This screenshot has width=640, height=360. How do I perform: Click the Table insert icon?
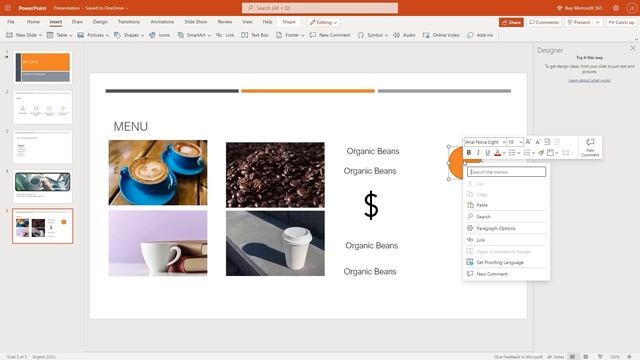(x=50, y=35)
